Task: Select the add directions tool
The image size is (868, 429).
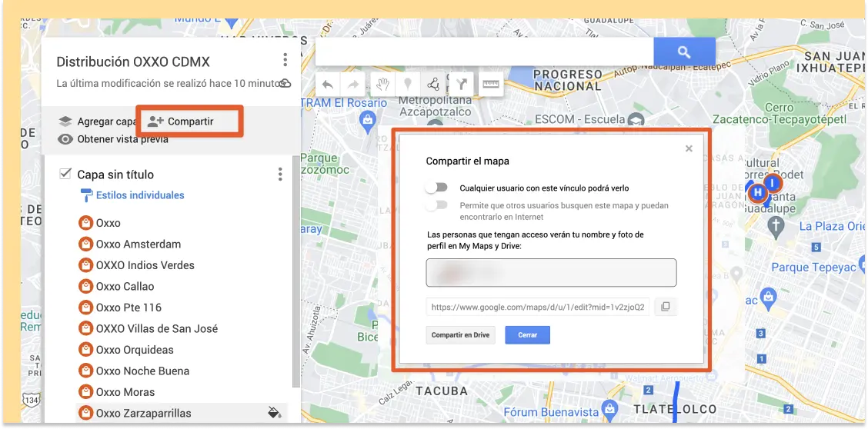Action: (461, 85)
